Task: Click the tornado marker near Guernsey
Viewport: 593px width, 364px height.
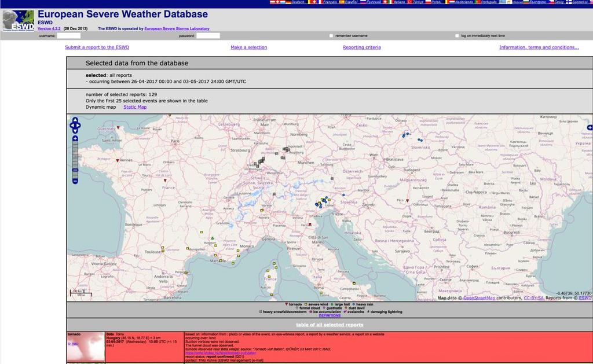Action: click(x=118, y=128)
